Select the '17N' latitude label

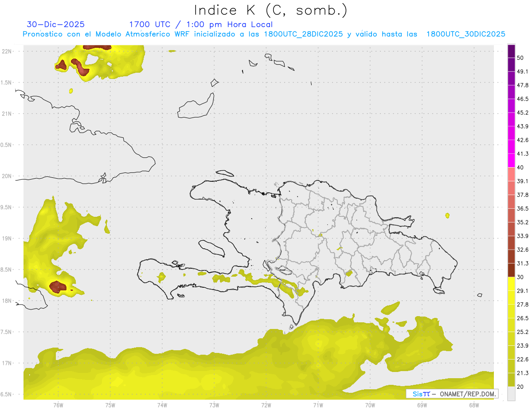point(7,363)
